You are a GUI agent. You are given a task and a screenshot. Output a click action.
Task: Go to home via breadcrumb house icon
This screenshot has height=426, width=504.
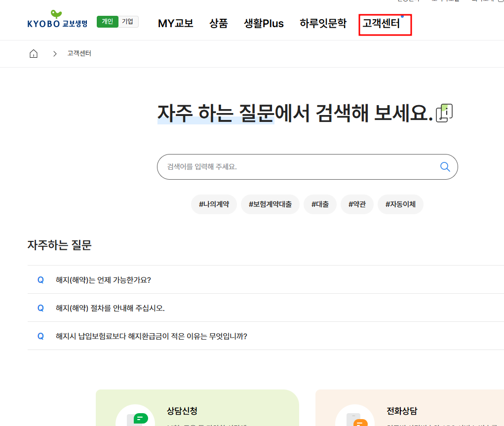(x=34, y=54)
